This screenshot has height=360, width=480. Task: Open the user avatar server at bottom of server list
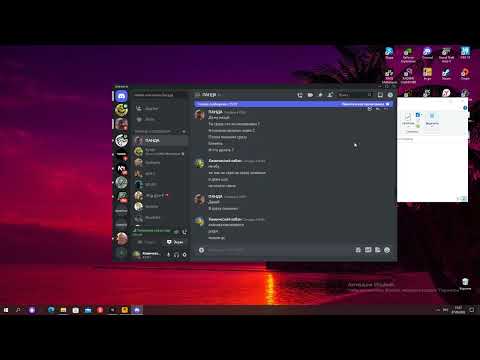(122, 238)
